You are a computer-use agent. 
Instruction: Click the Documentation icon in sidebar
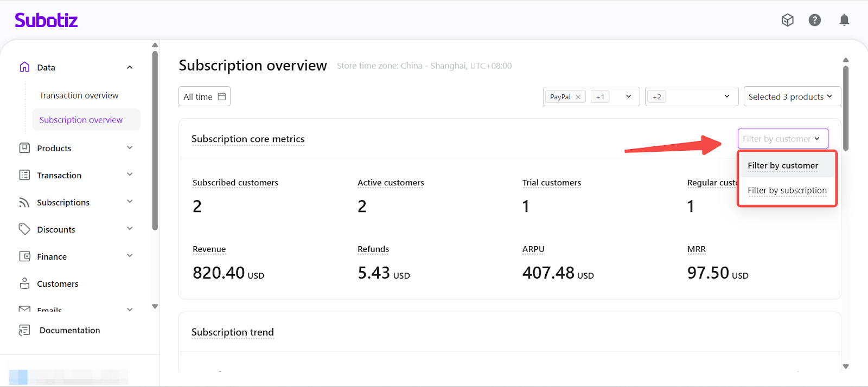pyautogui.click(x=24, y=330)
